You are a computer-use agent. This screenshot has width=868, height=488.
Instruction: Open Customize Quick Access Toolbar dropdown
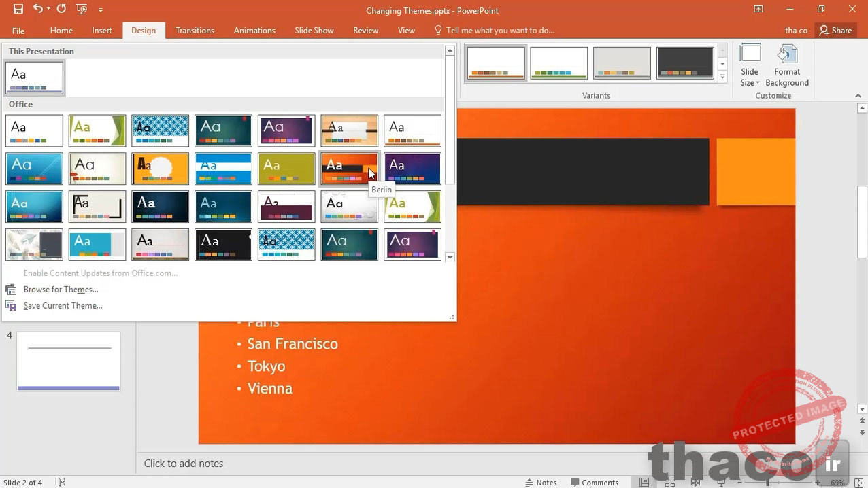coord(101,10)
